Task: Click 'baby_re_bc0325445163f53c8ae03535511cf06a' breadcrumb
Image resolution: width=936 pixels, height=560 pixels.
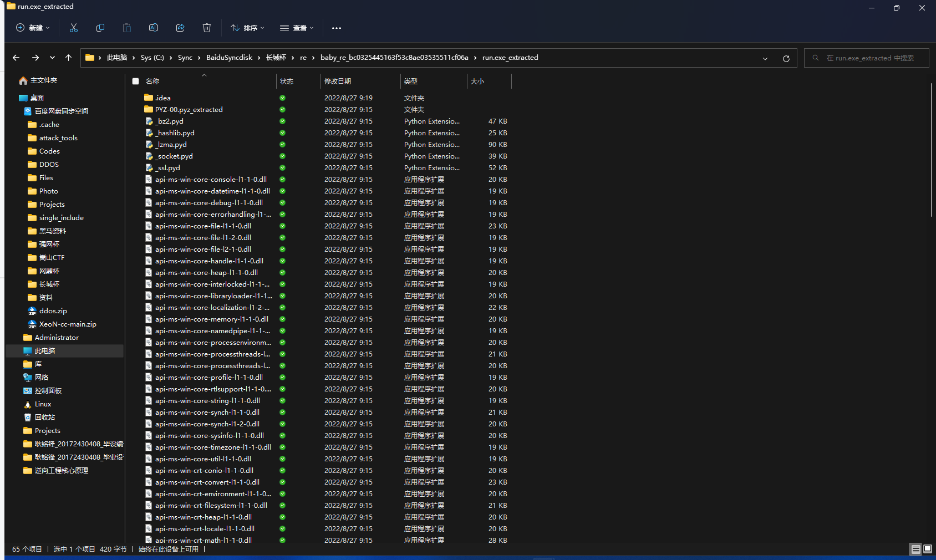Action: pyautogui.click(x=394, y=58)
